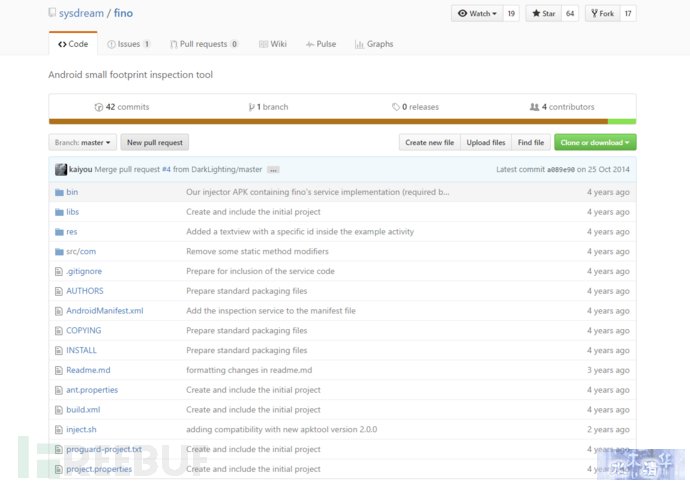Click the Create new file button
Screen dimensions: 690x485
[x=429, y=143]
